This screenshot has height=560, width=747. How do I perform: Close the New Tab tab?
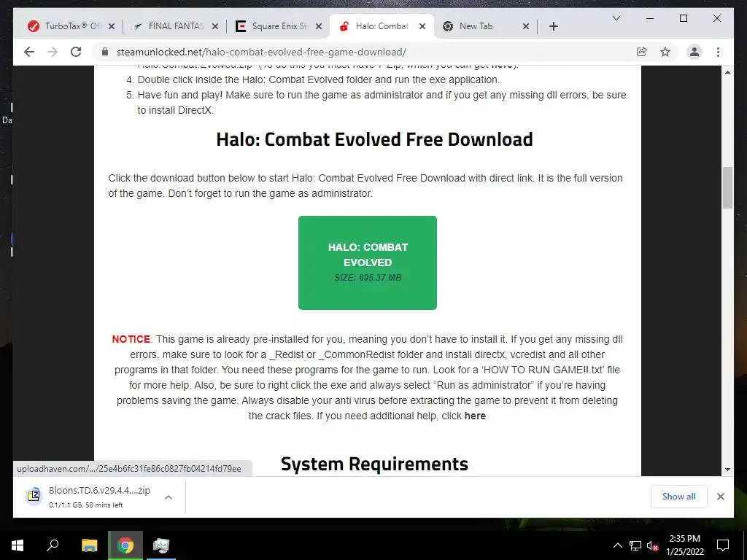click(x=525, y=26)
